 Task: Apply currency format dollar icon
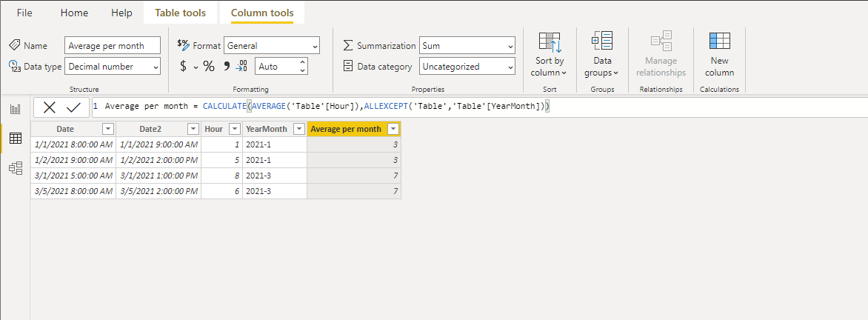[x=183, y=67]
